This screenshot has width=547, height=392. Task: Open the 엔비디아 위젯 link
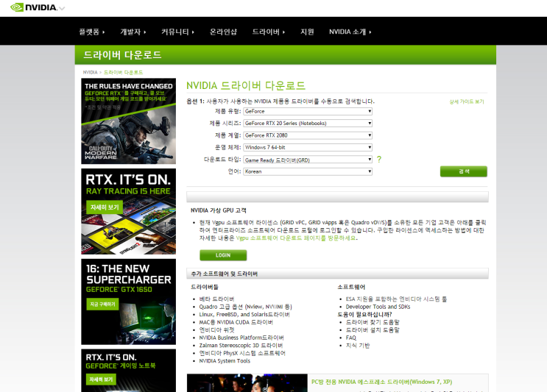click(x=216, y=329)
